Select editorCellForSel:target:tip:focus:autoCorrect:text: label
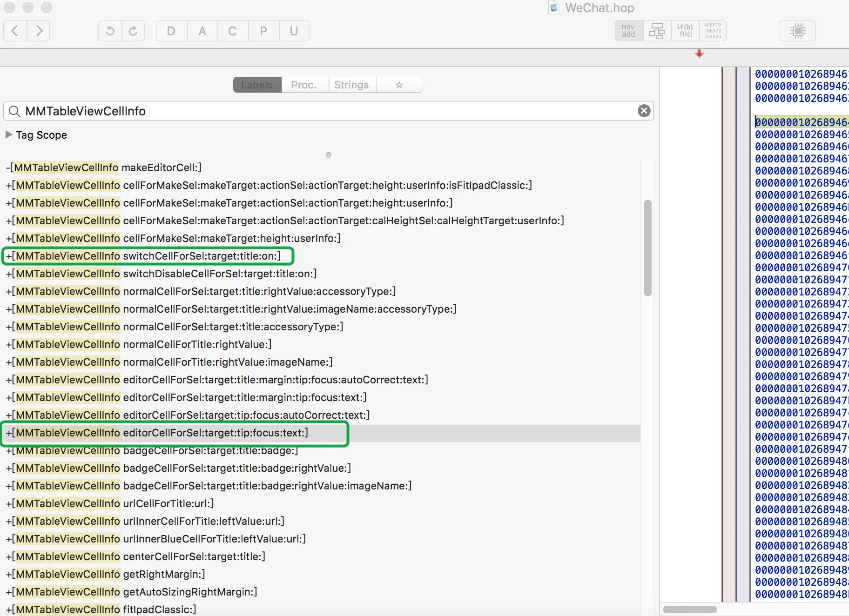This screenshot has width=849, height=616. pos(188,415)
